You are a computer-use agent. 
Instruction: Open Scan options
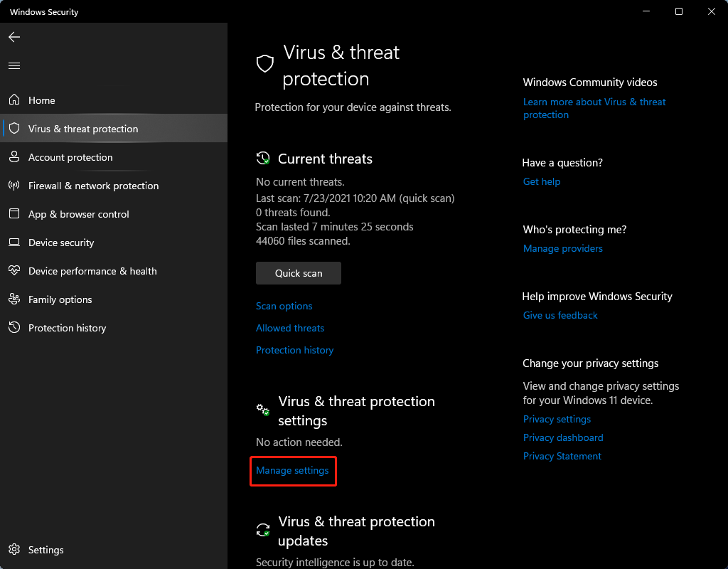coord(284,306)
